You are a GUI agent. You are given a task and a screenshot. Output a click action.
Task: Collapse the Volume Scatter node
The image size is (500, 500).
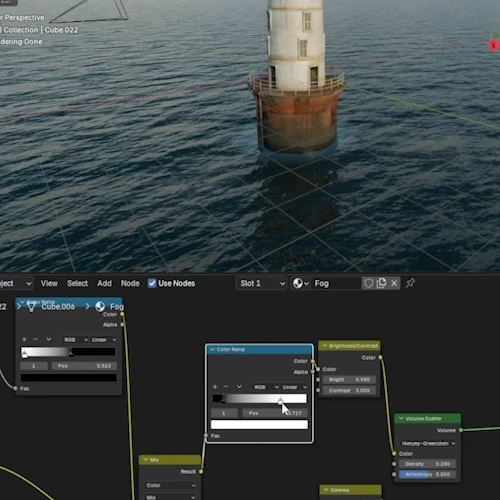click(401, 419)
